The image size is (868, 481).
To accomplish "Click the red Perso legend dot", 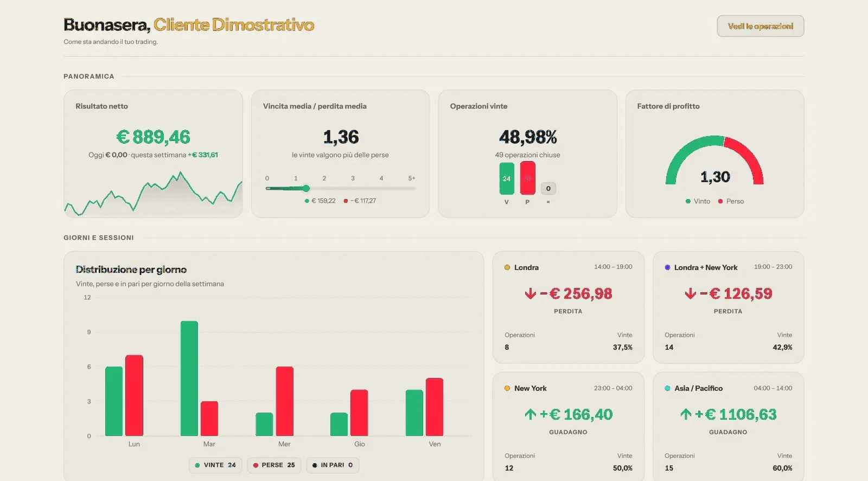I will (720, 201).
